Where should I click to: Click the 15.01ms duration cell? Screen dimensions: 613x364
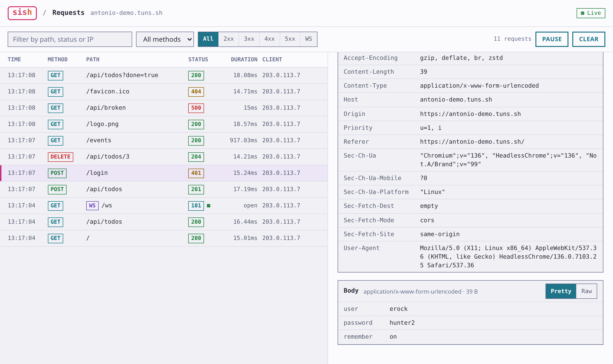pyautogui.click(x=245, y=238)
